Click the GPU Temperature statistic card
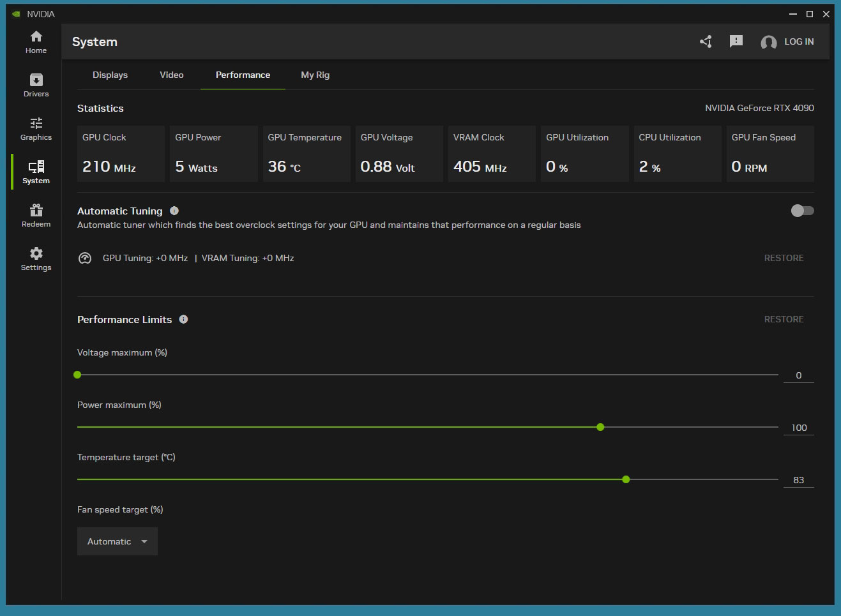841x616 pixels. [307, 154]
